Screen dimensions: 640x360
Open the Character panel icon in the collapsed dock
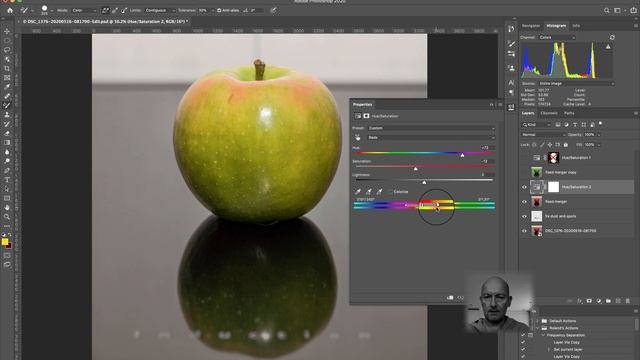point(511,83)
